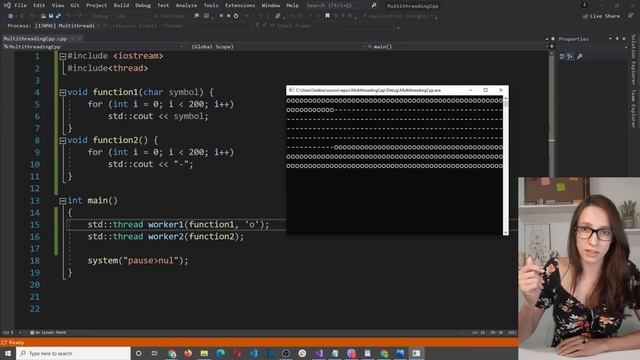Image resolution: width=640 pixels, height=360 pixels.
Task: Open File Explorer from the taskbar
Action: tap(204, 353)
